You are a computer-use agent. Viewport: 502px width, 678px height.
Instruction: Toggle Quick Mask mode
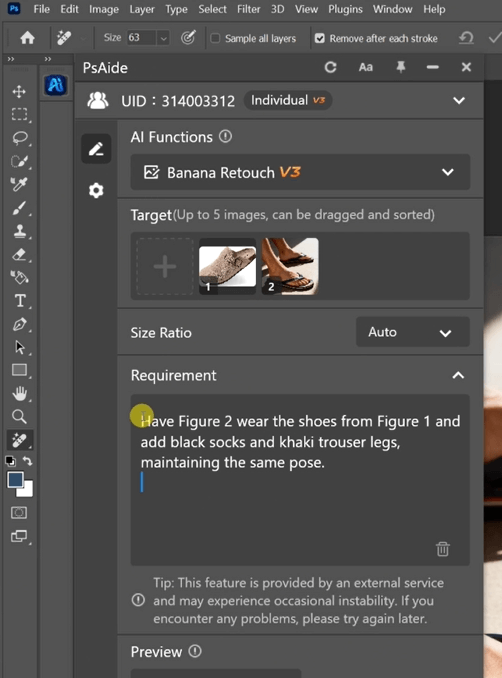(19, 513)
